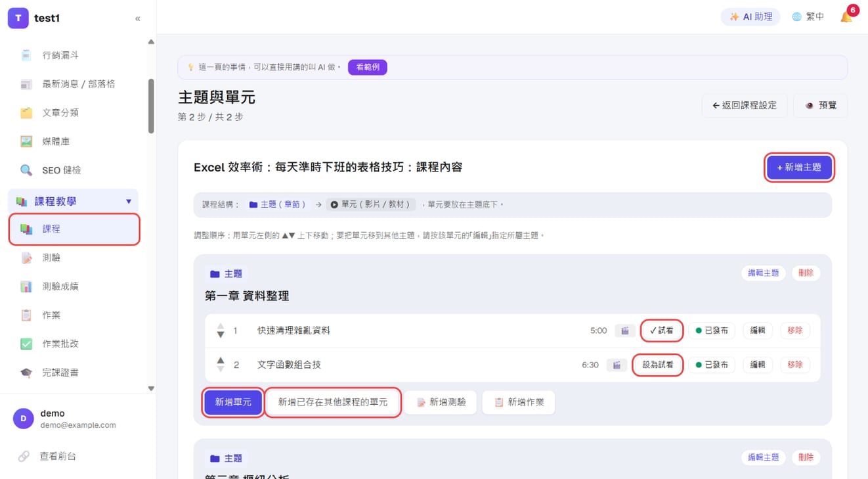Click 刪除 for 第一章 資料整理
Viewport: 868px width, 479px height.
click(x=806, y=273)
